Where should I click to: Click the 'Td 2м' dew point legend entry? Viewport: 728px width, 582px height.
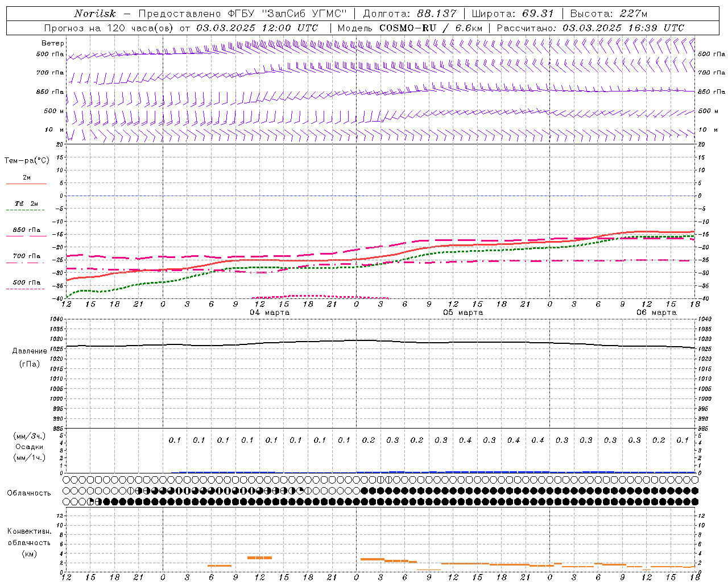click(26, 206)
